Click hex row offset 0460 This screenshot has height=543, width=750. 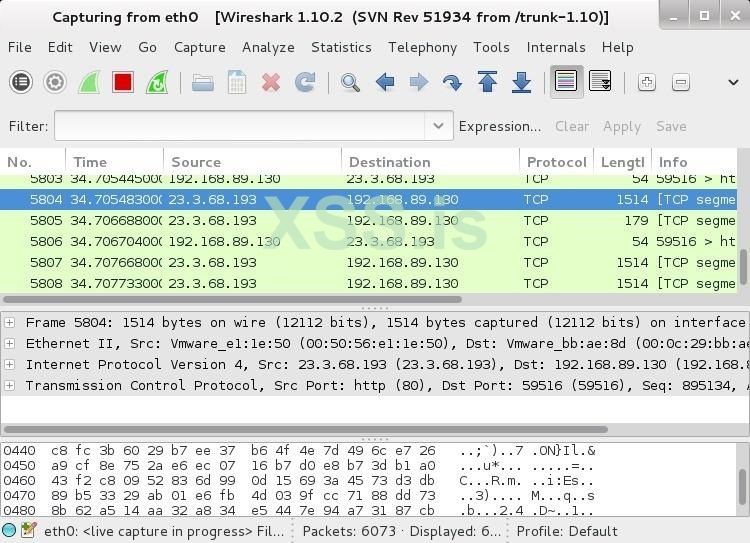coord(19,480)
